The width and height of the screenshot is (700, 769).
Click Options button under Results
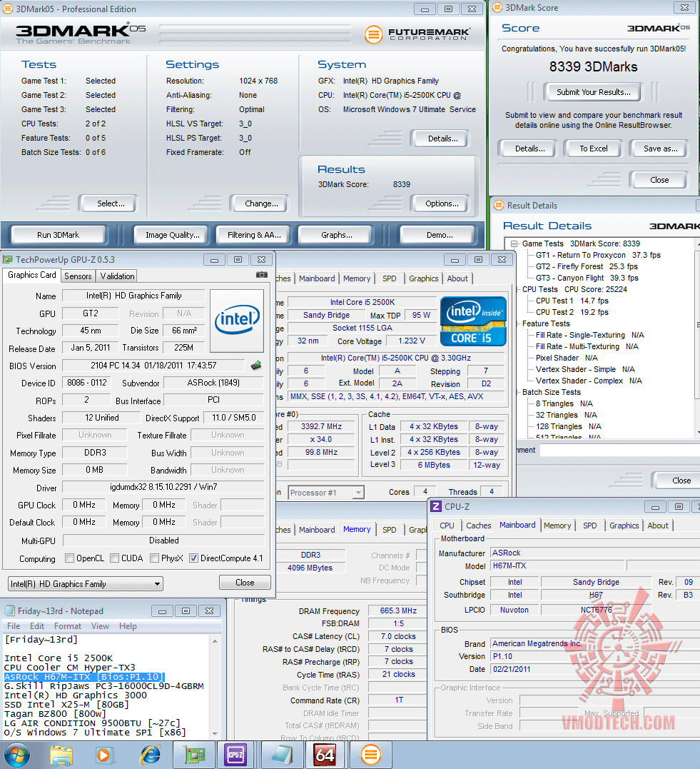tap(442, 203)
